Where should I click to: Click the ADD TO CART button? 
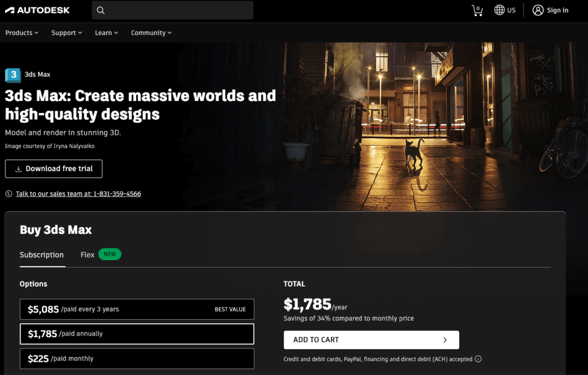pos(372,340)
